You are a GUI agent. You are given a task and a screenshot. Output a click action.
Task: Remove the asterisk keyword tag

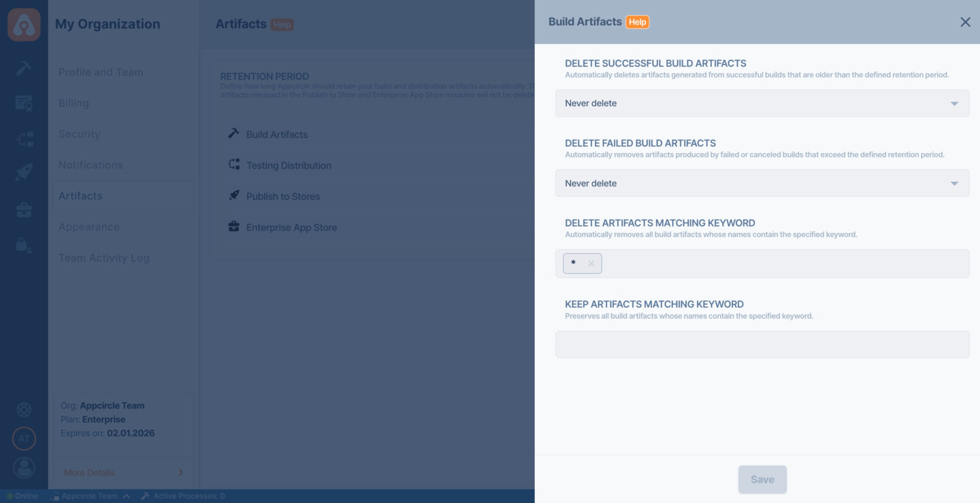[591, 263]
